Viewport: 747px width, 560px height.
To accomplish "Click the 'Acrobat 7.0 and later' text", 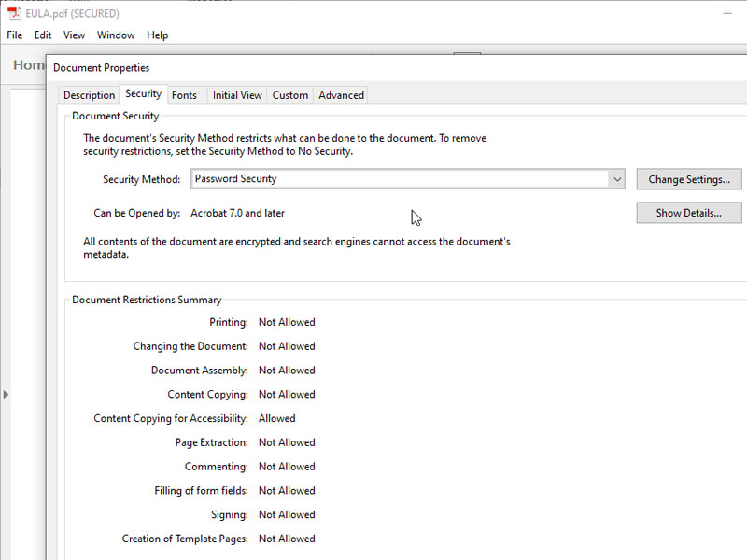I will 238,213.
